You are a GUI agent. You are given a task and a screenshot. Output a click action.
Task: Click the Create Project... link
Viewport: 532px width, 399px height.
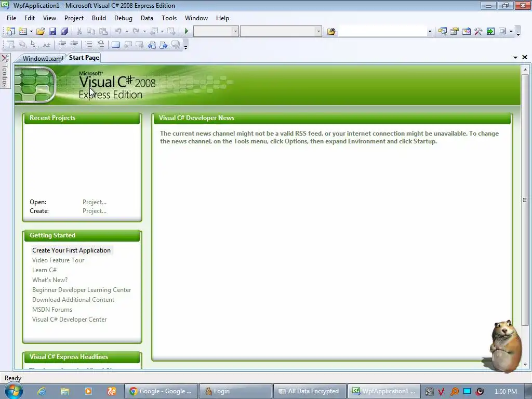click(95, 211)
